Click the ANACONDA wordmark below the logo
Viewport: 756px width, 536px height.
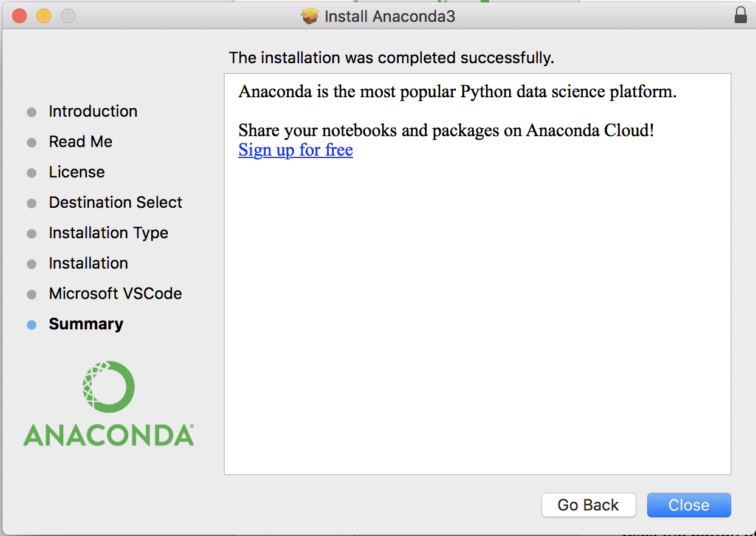coord(108,435)
